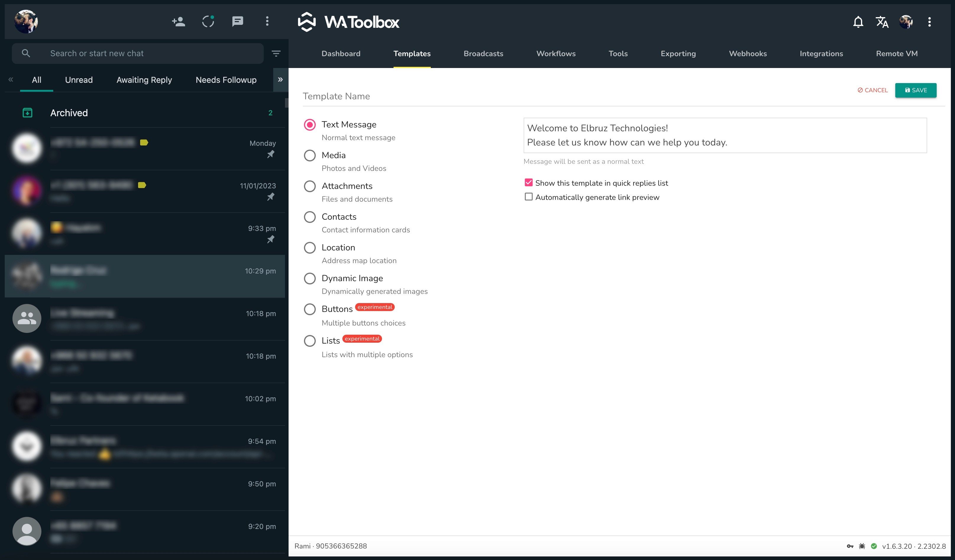Click the bug report icon in status bar
Image resolution: width=955 pixels, height=560 pixels.
pyautogui.click(x=862, y=546)
